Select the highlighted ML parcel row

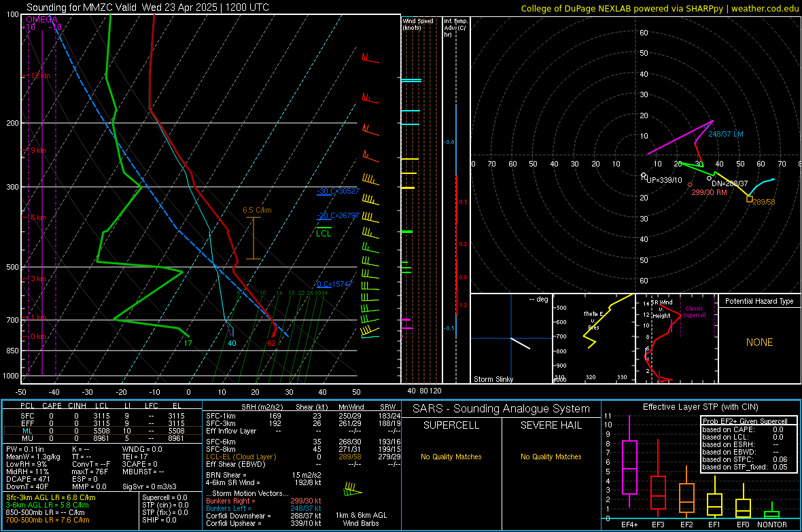pos(103,431)
